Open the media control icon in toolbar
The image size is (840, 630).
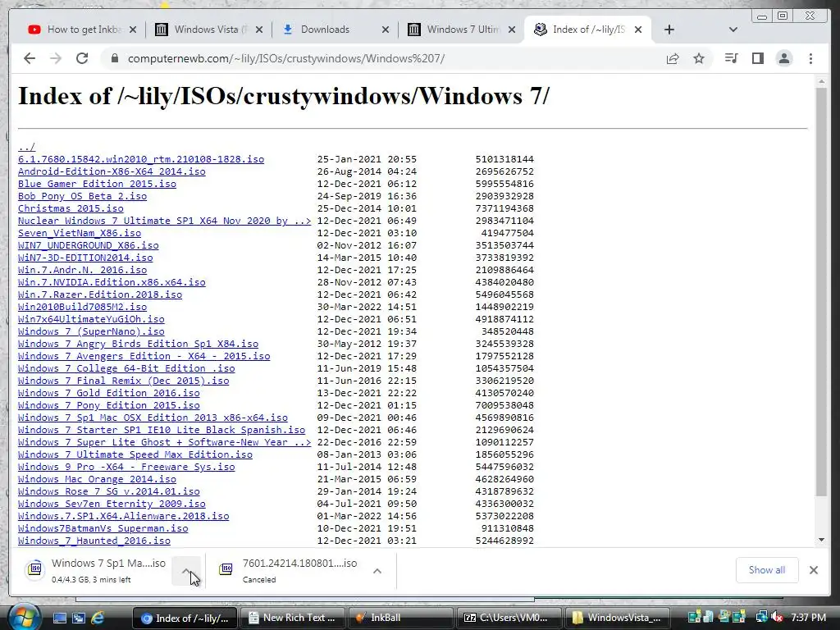click(x=731, y=58)
